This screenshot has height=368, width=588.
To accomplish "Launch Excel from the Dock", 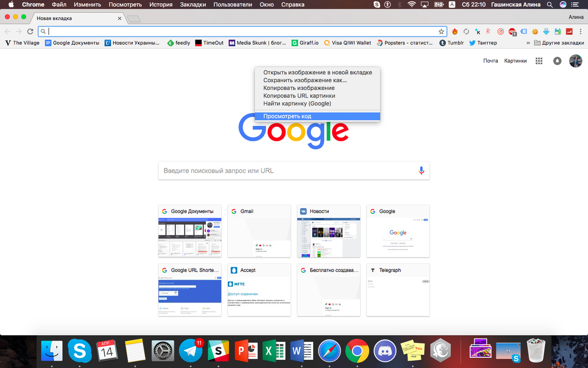I will [x=274, y=351].
